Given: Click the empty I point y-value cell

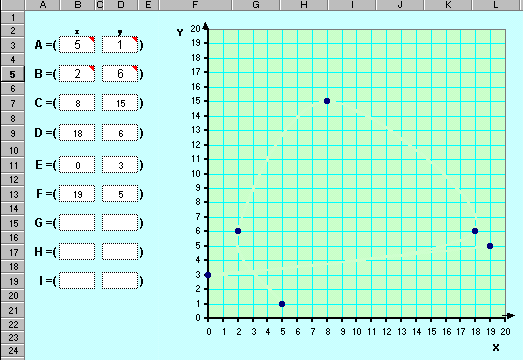Looking at the screenshot, I should click(120, 281).
